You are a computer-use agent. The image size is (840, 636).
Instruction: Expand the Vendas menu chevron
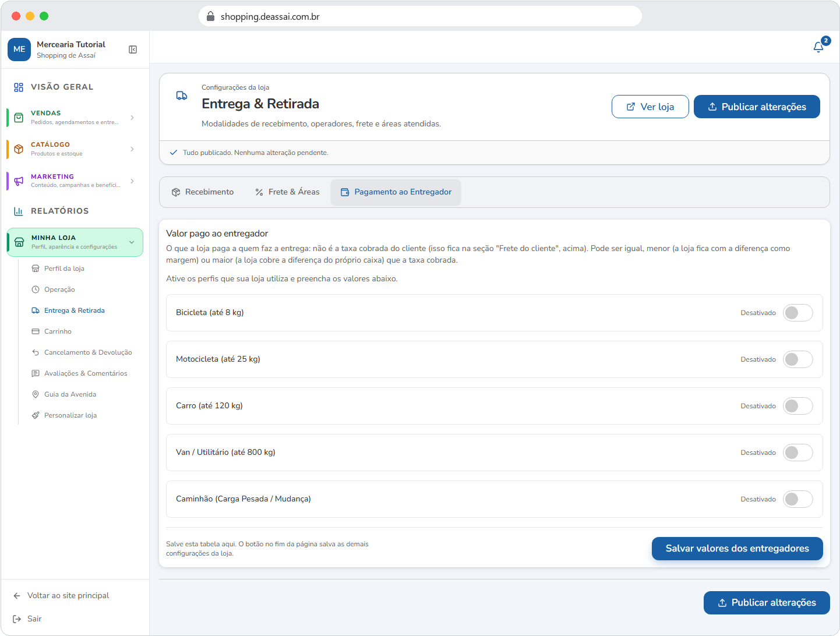(x=132, y=118)
